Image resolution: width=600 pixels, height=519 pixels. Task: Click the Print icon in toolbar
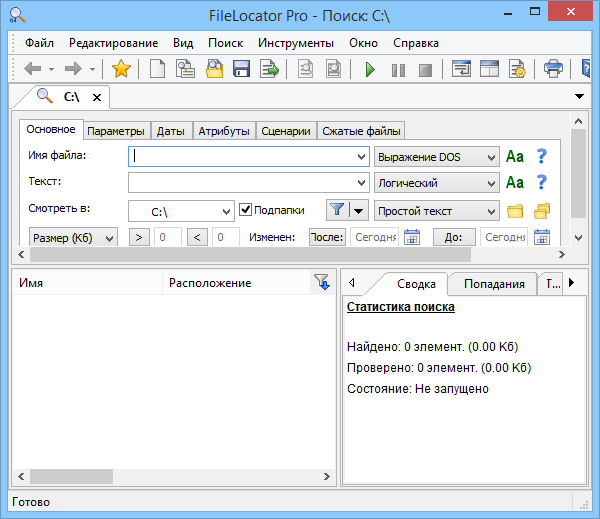pos(553,69)
